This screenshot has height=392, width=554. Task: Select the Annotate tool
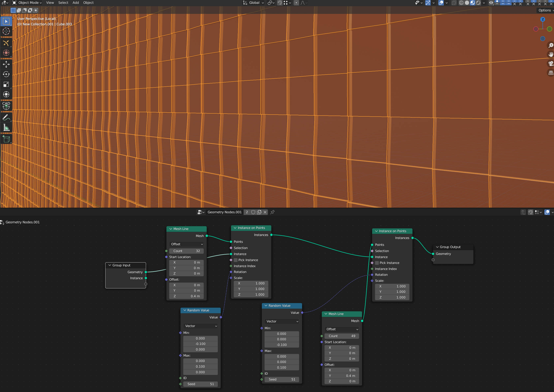pos(6,118)
